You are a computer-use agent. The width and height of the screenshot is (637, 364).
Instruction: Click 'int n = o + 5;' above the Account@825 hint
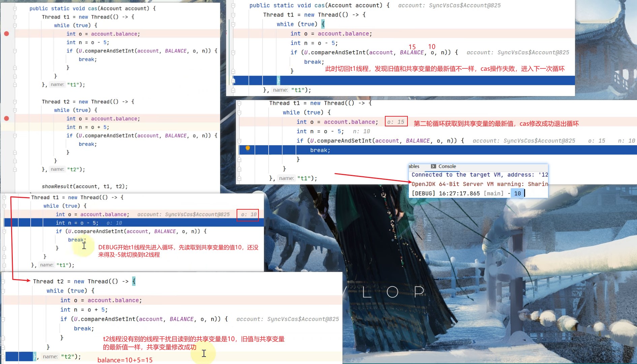click(x=84, y=310)
